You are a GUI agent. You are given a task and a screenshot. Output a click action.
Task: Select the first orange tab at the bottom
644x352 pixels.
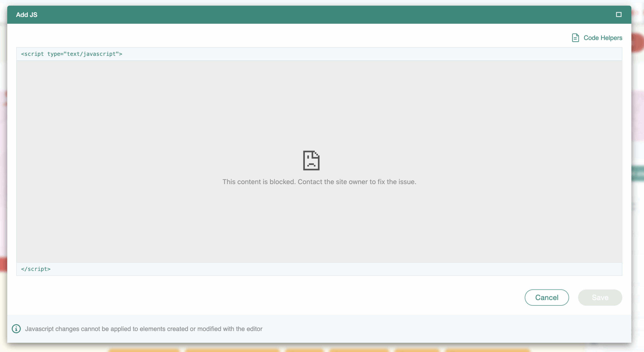pyautogui.click(x=144, y=350)
